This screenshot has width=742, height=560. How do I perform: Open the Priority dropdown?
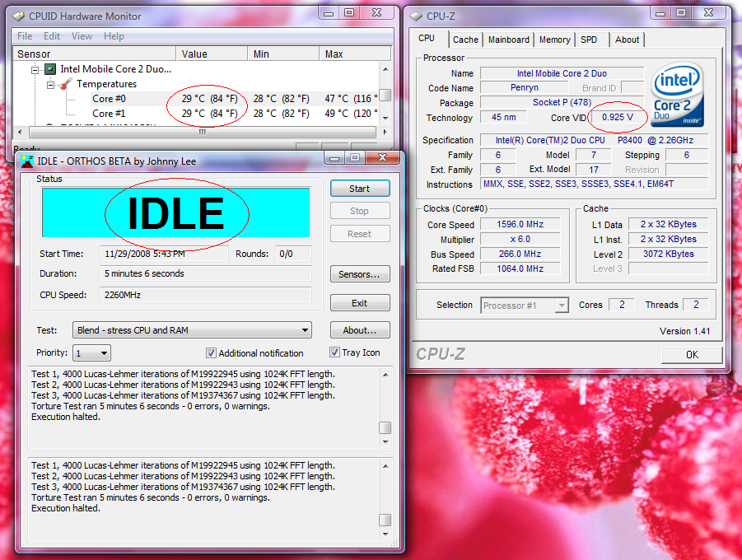(x=91, y=353)
